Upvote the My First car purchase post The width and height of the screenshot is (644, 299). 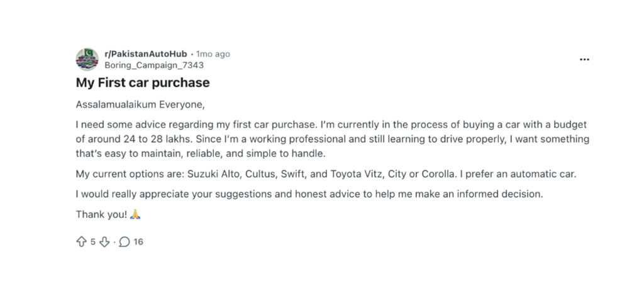coord(81,242)
